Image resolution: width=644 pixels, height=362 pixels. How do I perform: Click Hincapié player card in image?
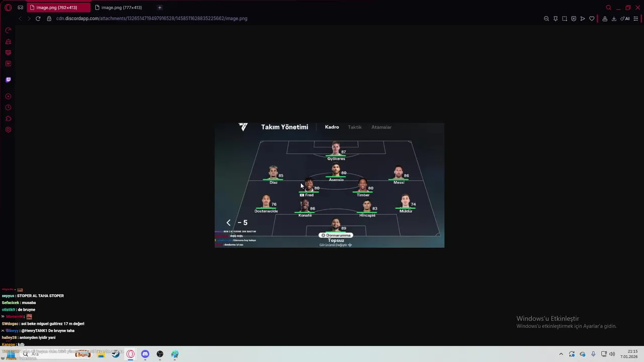click(367, 208)
